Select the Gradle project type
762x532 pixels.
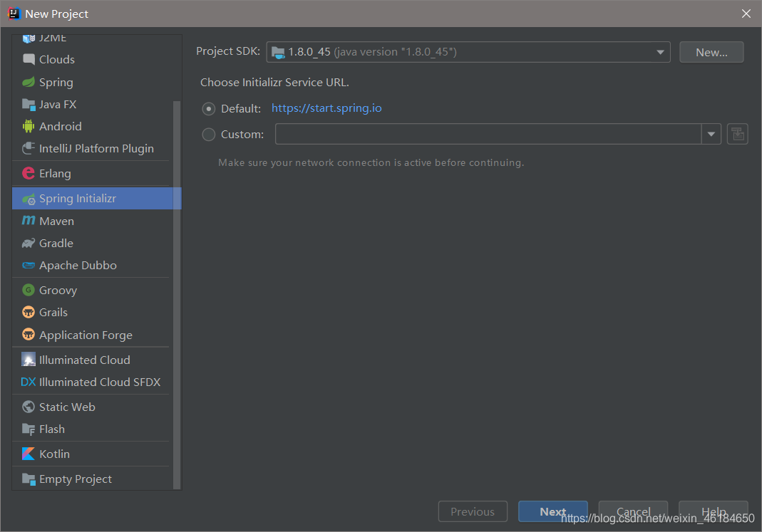pos(55,243)
